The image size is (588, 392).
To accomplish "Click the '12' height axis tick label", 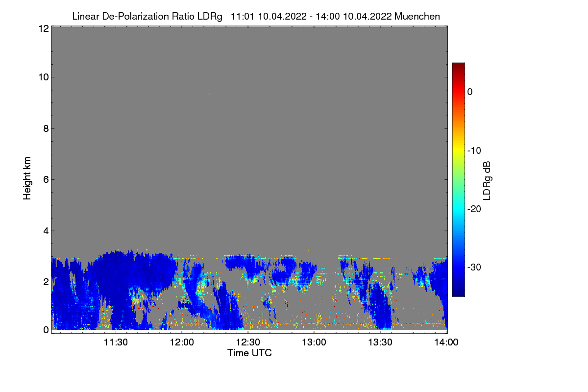I will 43,28.
